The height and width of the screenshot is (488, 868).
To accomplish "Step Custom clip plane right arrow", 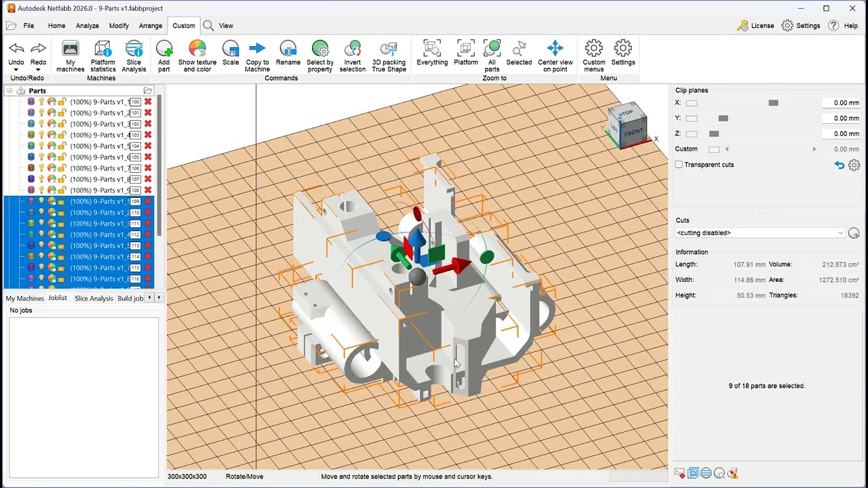I will pos(814,149).
